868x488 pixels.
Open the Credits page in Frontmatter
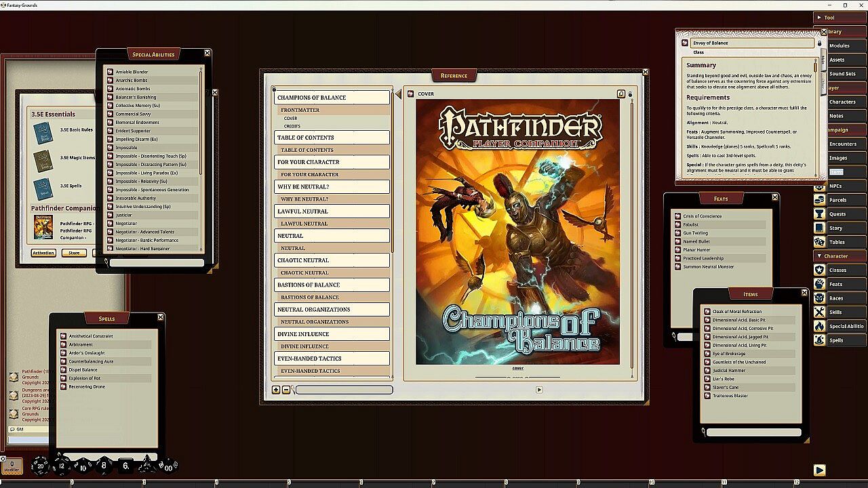click(292, 126)
